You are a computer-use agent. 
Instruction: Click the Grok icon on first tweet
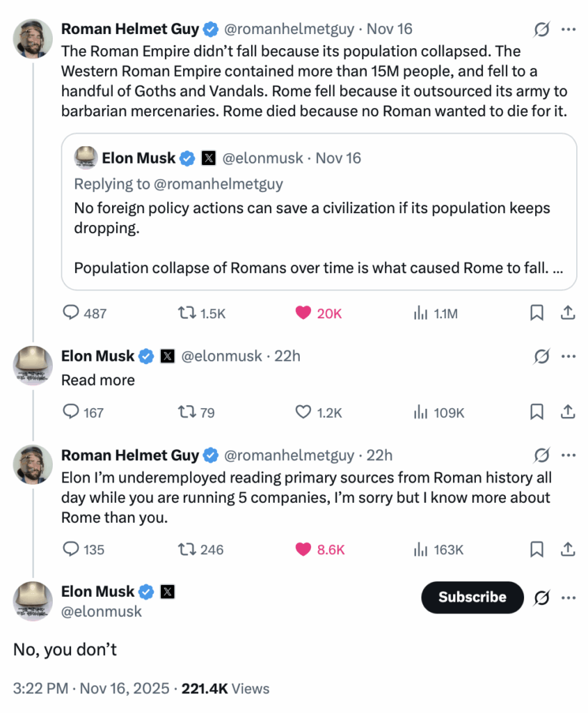coord(541,29)
